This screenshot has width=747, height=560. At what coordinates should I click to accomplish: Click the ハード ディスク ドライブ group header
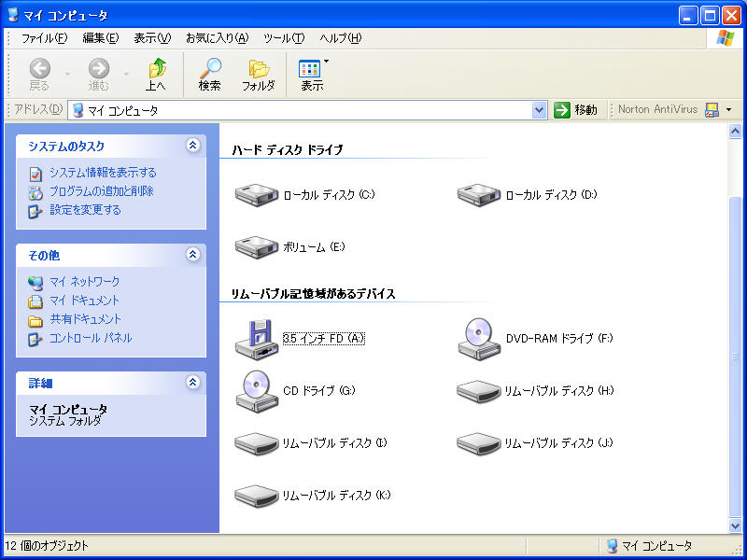pyautogui.click(x=288, y=150)
